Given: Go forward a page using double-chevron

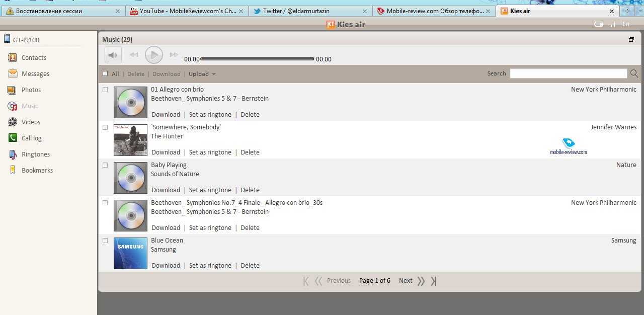Looking at the screenshot, I should [421, 281].
